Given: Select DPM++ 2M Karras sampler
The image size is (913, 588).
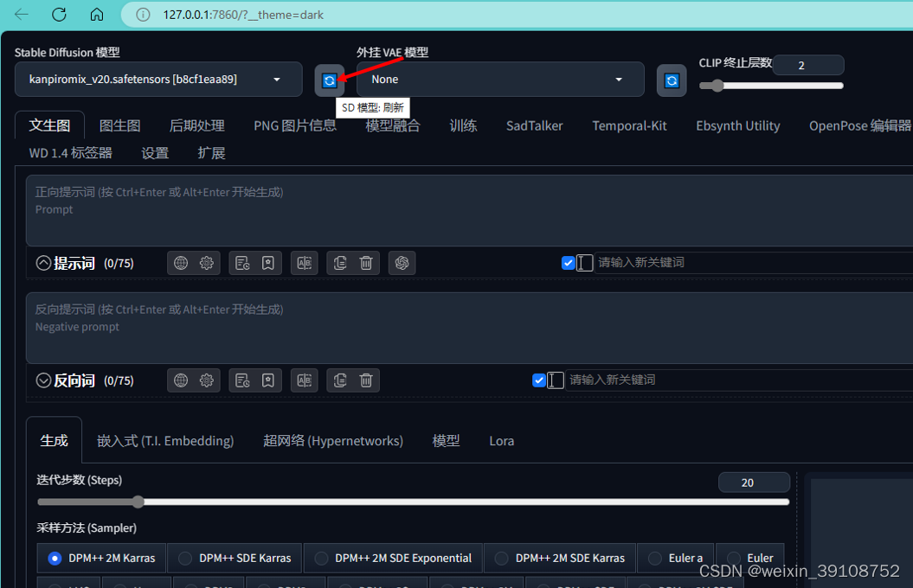Looking at the screenshot, I should click(101, 558).
